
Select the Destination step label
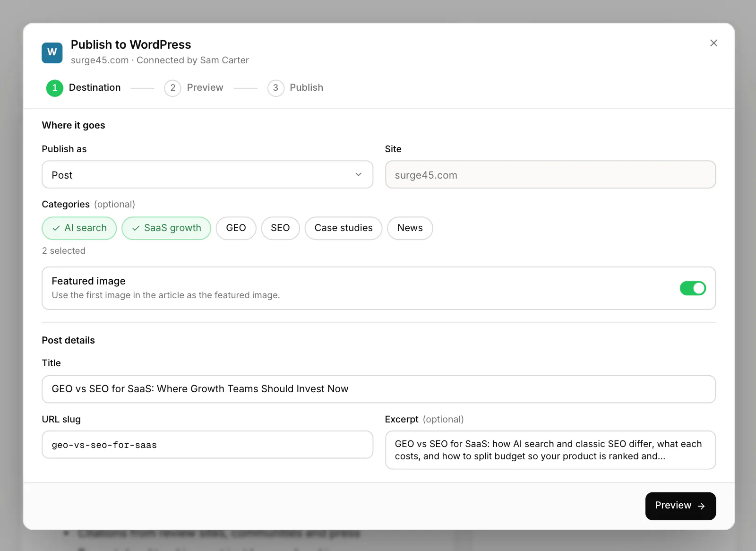coord(94,87)
